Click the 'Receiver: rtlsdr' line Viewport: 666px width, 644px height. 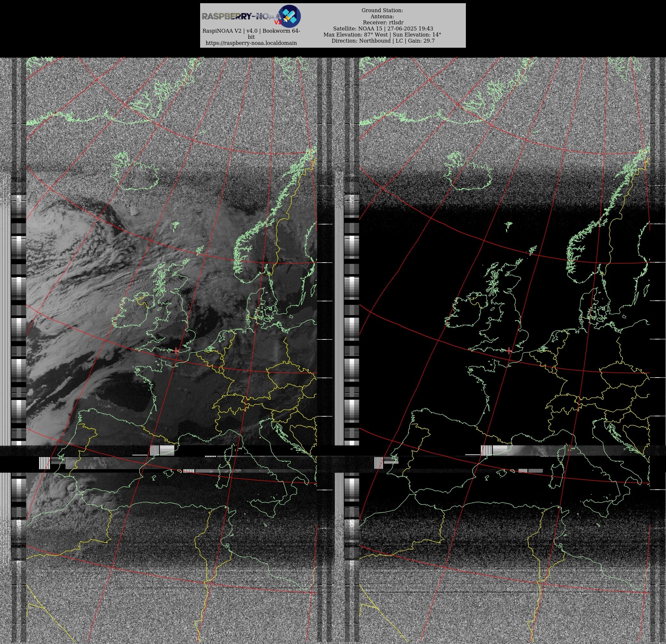pos(383,23)
